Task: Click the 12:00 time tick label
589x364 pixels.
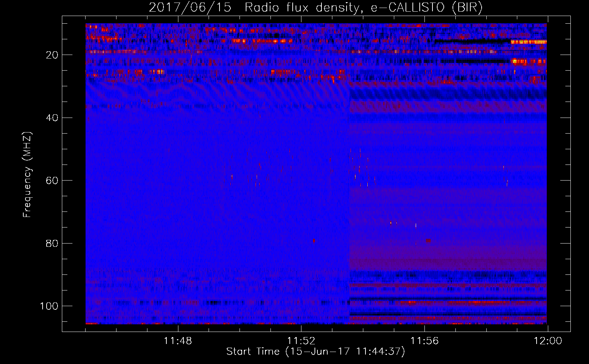Action: tap(548, 341)
